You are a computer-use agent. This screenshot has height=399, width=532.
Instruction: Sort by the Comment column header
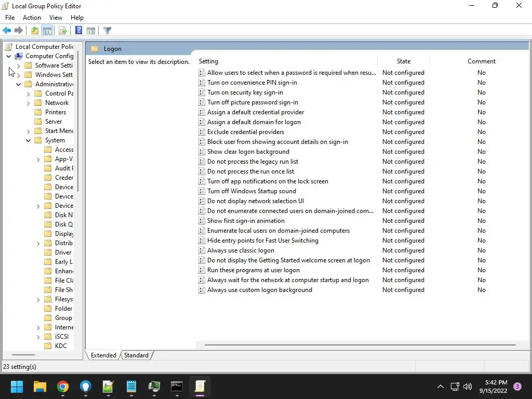click(x=481, y=61)
